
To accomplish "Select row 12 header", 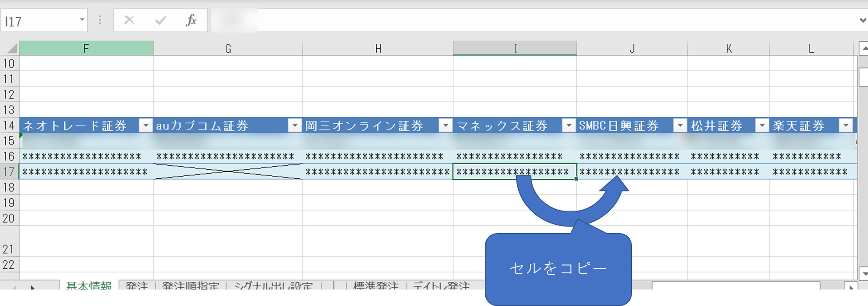I will pos(9,94).
